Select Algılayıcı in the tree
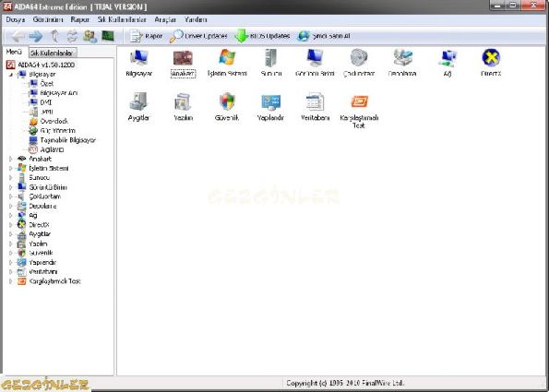 click(46, 149)
